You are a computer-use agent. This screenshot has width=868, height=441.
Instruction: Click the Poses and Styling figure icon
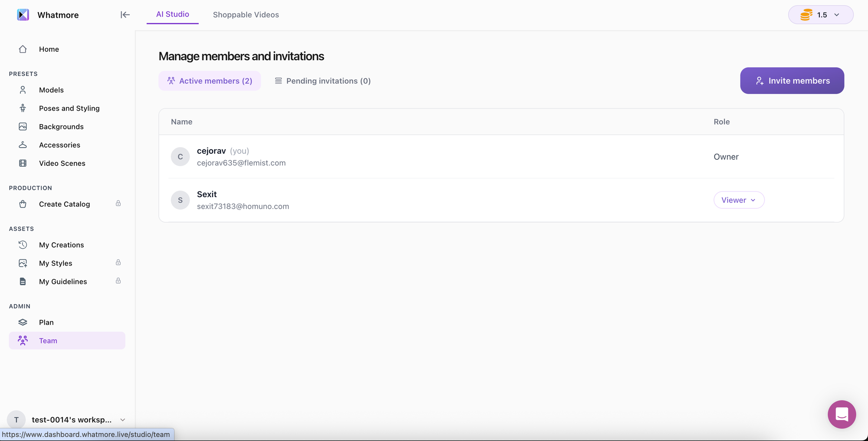click(x=23, y=108)
